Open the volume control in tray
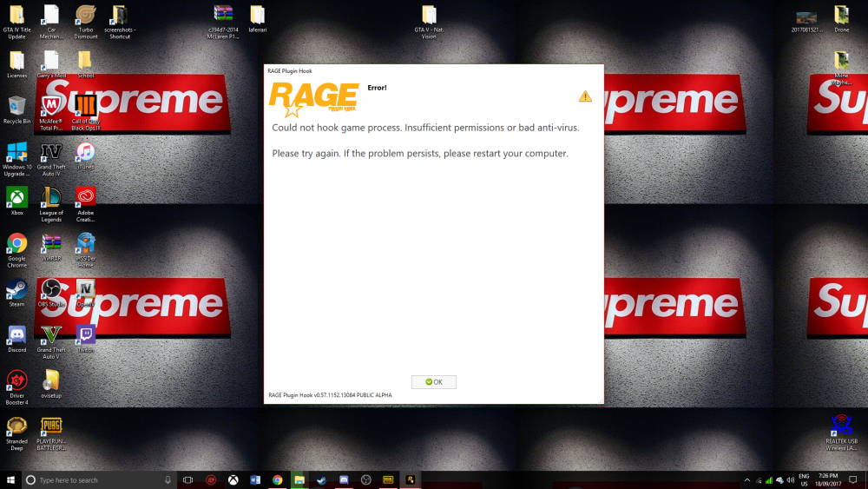Viewport: 868px width, 489px height. [791, 480]
